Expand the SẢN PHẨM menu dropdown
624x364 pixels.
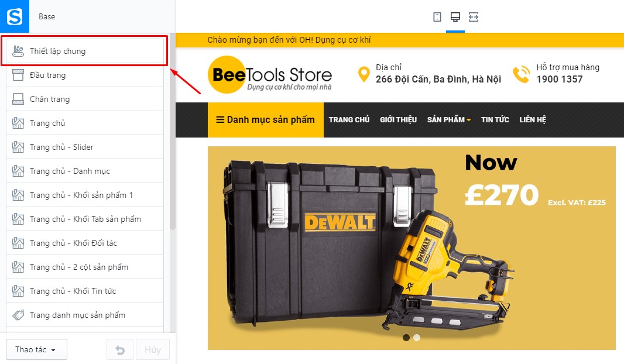point(449,120)
